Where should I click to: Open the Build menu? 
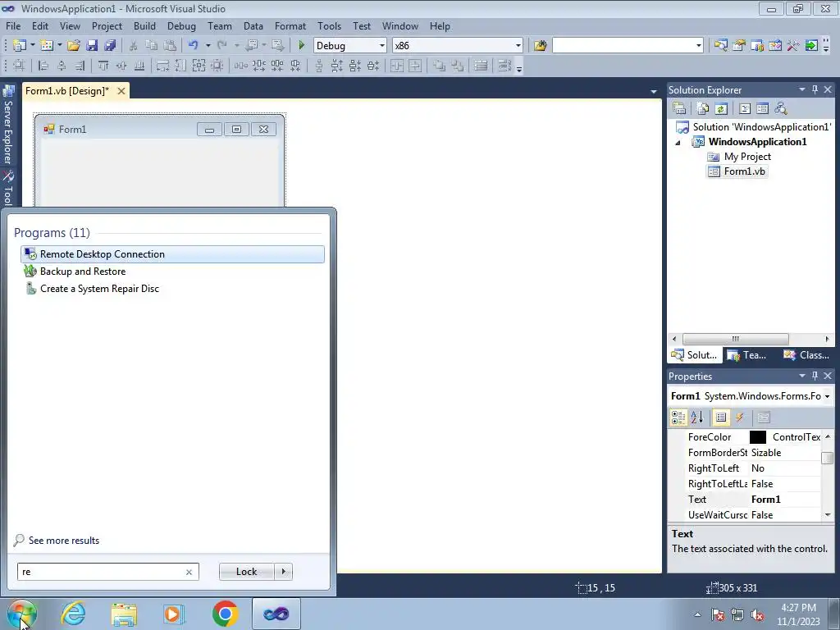coord(144,25)
